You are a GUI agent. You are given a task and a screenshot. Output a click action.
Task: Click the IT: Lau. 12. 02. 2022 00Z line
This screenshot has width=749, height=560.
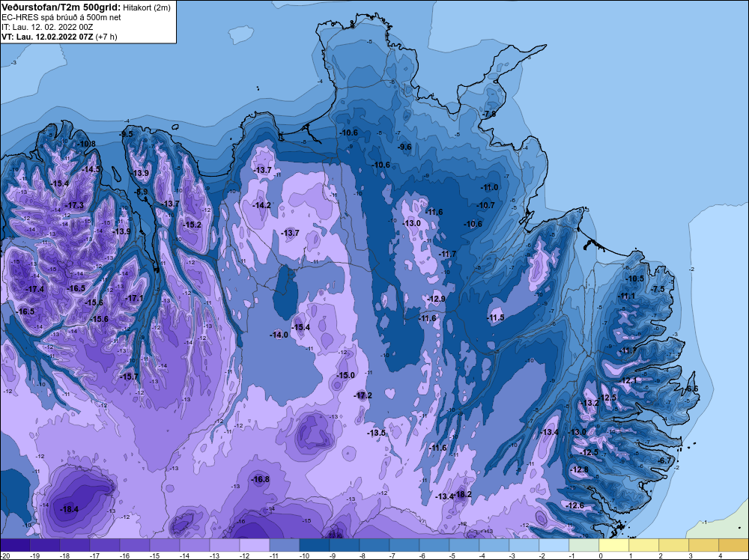[x=46, y=27]
